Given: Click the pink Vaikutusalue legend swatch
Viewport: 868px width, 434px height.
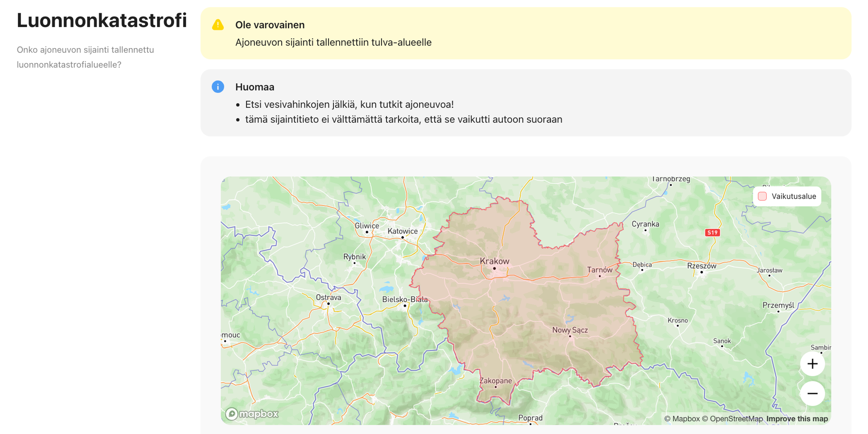Looking at the screenshot, I should [x=762, y=196].
